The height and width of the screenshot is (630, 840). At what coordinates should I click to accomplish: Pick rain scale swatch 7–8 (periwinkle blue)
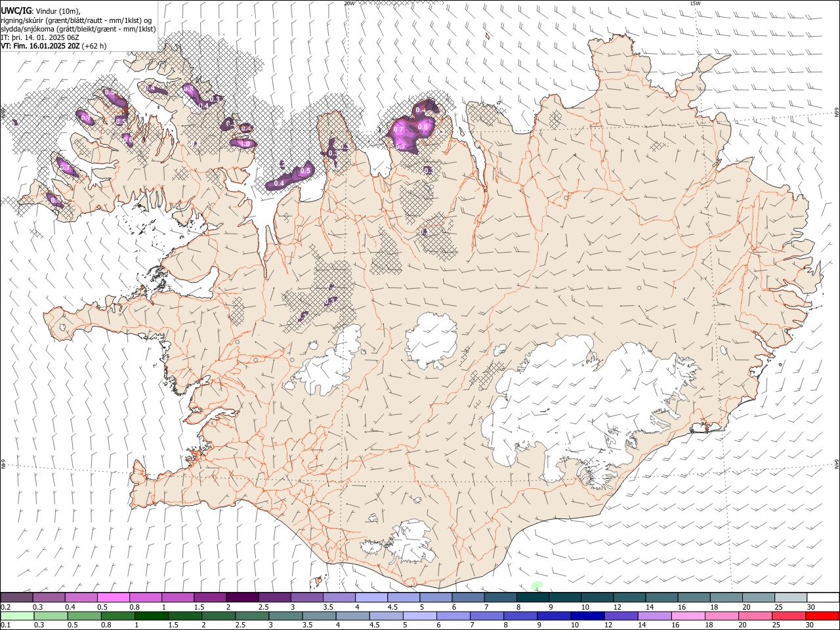(x=486, y=616)
